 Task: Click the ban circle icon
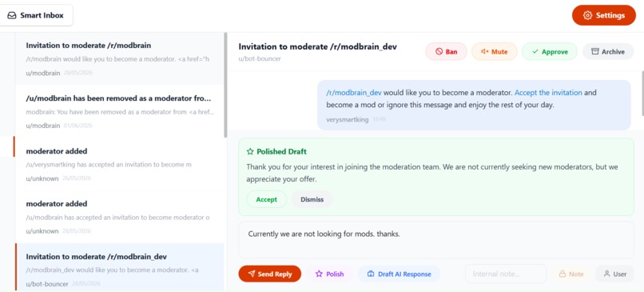tap(439, 52)
